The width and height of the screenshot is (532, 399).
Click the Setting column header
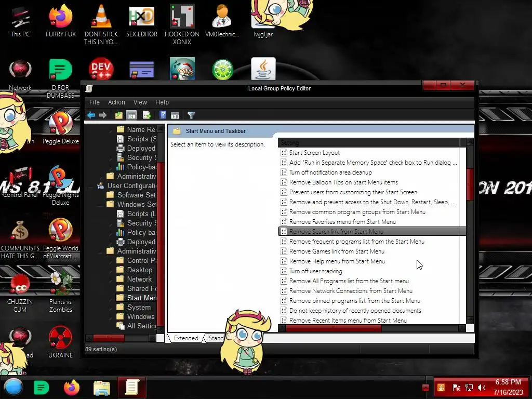(368, 142)
